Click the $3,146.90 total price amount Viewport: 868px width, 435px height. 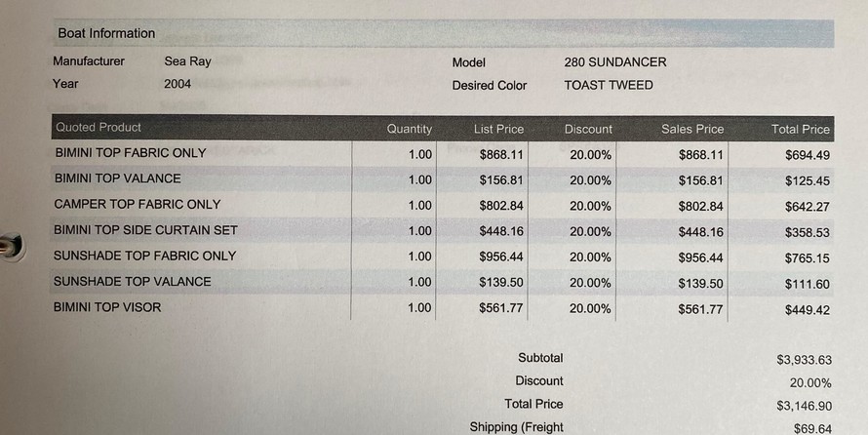[x=804, y=405]
